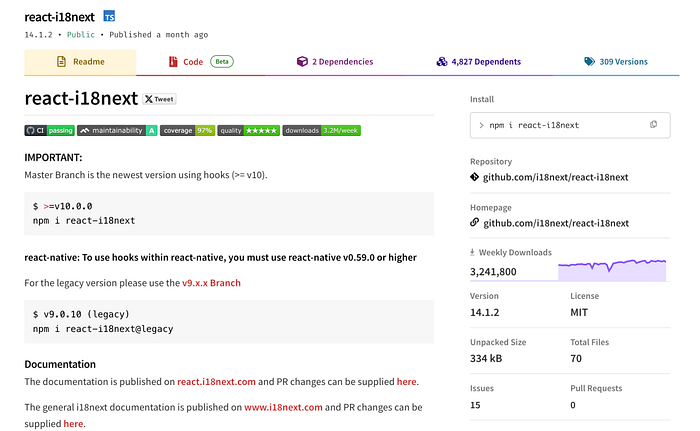Click the weekly downloads sparkline chart
Screen dimensions: 700x431
click(x=612, y=270)
